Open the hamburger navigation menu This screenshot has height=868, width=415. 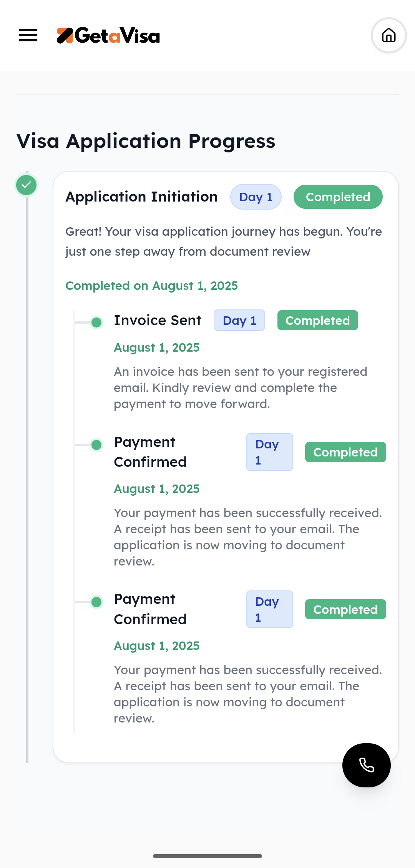28,35
